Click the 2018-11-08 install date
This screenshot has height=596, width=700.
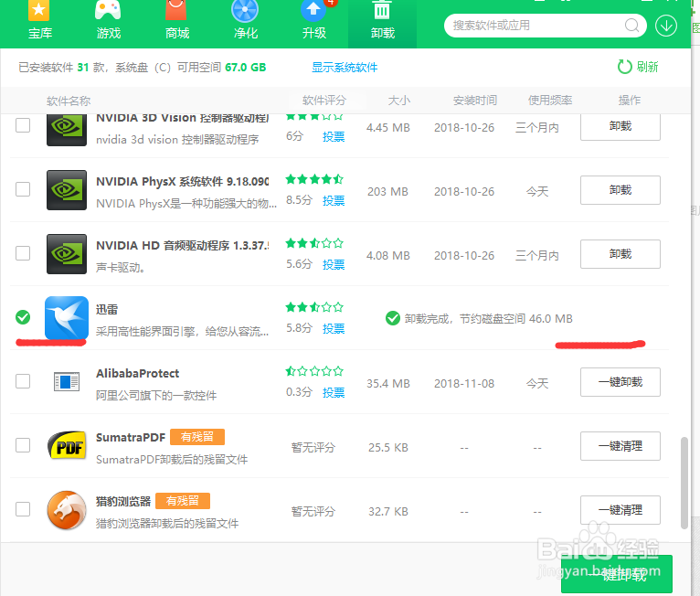pyautogui.click(x=464, y=384)
